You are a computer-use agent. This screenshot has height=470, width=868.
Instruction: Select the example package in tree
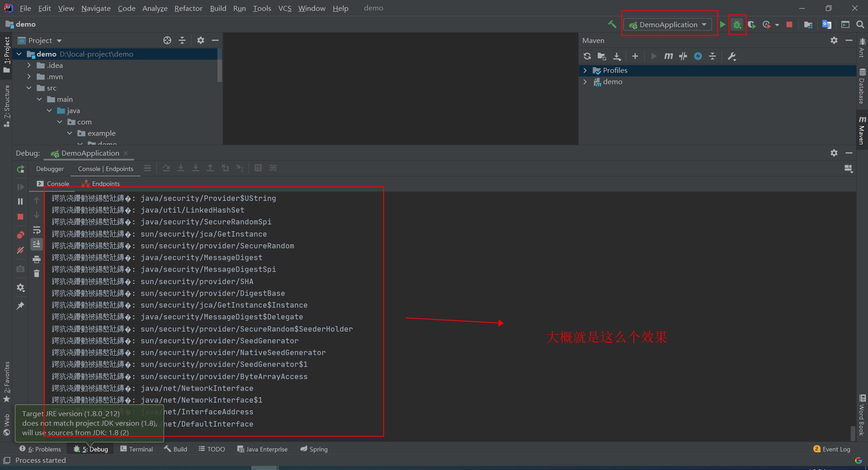click(101, 133)
